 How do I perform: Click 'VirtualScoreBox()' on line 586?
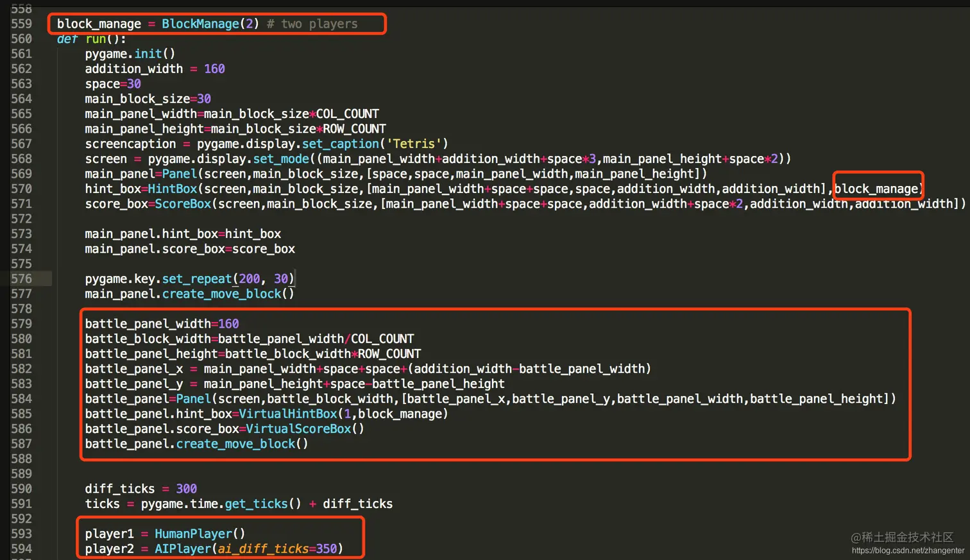tap(305, 429)
